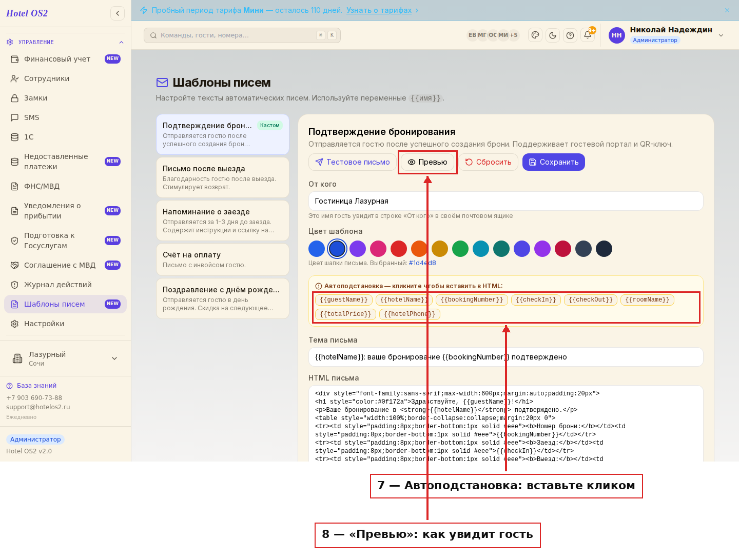The image size is (739, 560).
Task: Expand the Лазурный Сочи hotel selector
Action: pyautogui.click(x=65, y=358)
